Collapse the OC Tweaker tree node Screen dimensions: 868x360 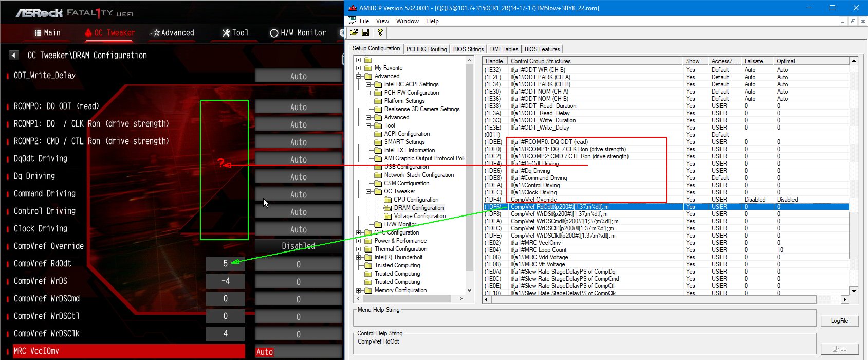pos(368,191)
